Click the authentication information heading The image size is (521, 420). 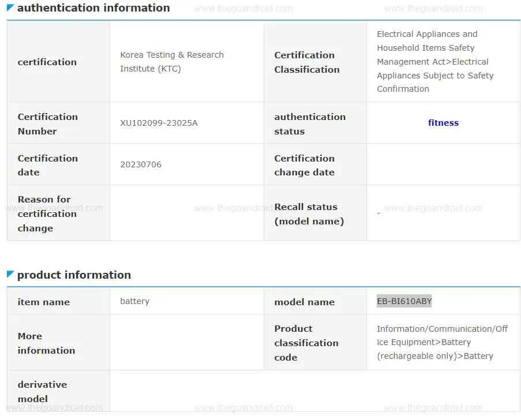coord(93,8)
